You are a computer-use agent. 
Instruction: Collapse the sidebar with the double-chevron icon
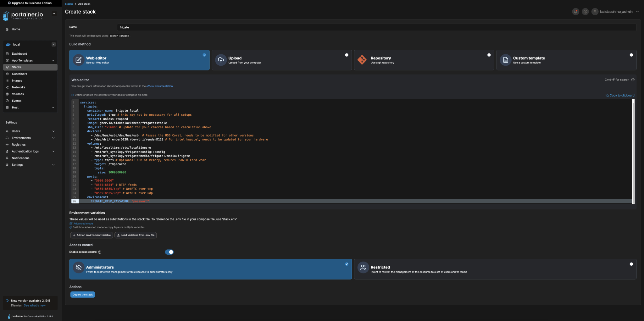[54, 14]
